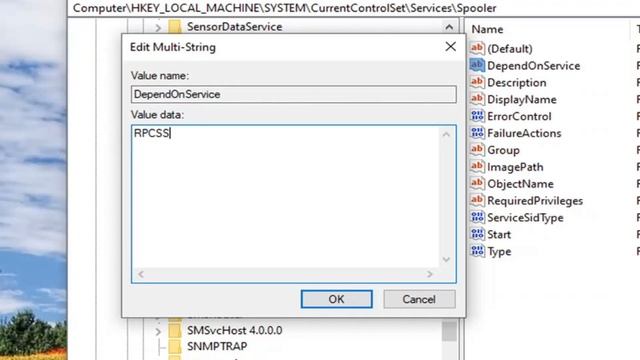Select the SMSvcHost 4.0.0.0 key
This screenshot has width=640, height=360.
[234, 330]
